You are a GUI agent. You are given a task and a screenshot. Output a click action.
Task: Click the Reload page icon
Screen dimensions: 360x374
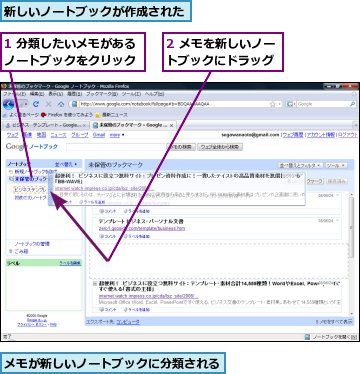coord(36,104)
